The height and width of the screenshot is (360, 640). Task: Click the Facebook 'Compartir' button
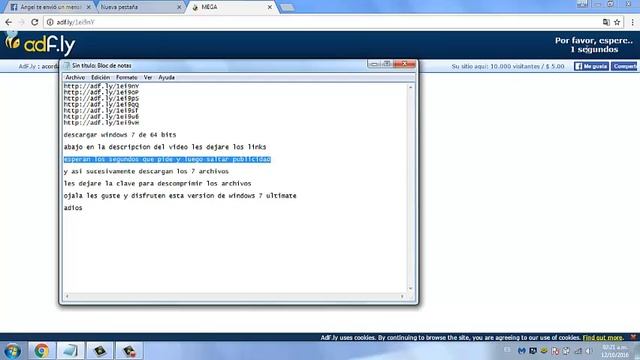click(624, 66)
